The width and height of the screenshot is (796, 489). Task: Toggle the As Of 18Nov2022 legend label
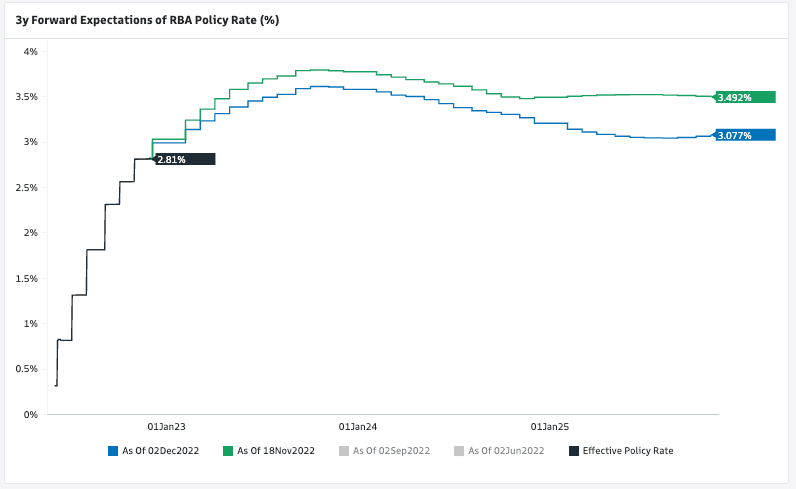click(276, 451)
